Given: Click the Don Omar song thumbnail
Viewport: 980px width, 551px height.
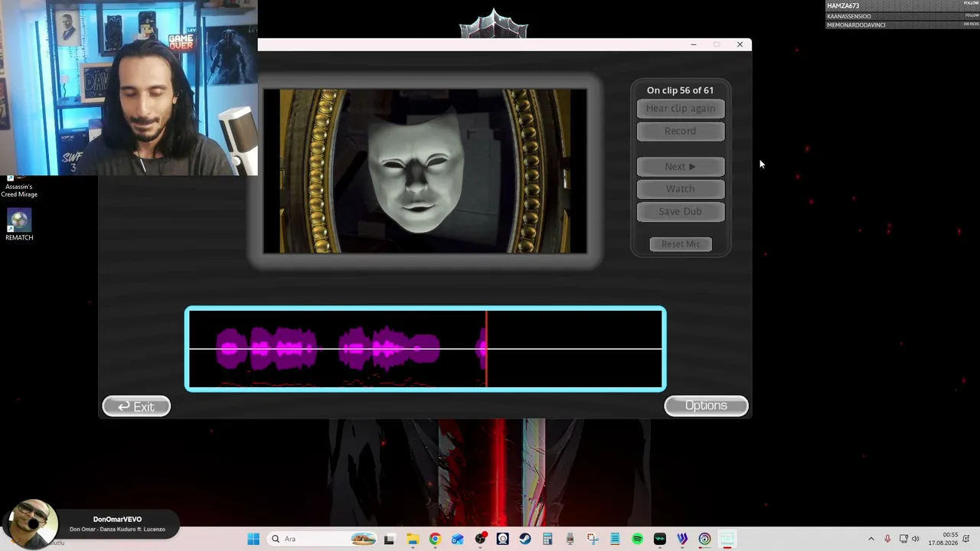Looking at the screenshot, I should [x=32, y=523].
